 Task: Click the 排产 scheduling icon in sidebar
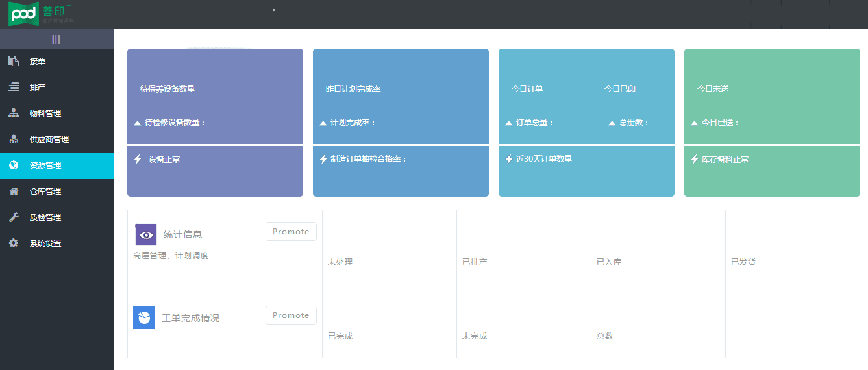pyautogui.click(x=14, y=87)
